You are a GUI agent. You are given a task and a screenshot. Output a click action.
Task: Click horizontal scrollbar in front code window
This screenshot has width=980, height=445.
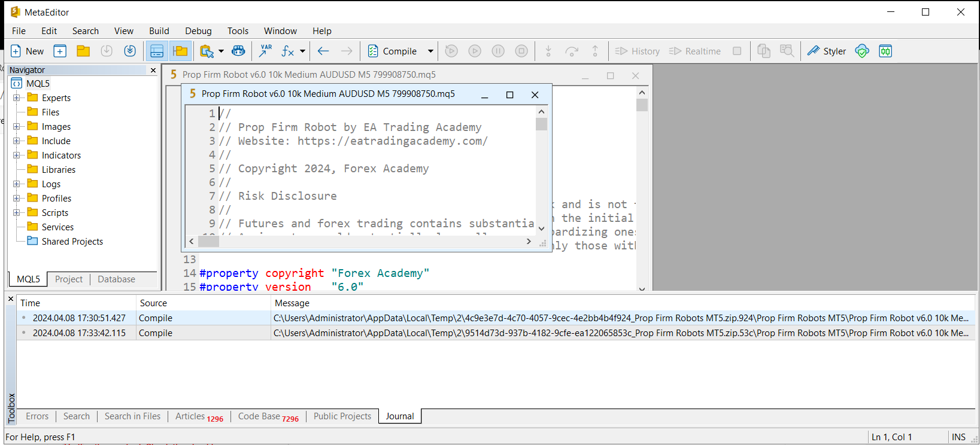[x=360, y=242]
